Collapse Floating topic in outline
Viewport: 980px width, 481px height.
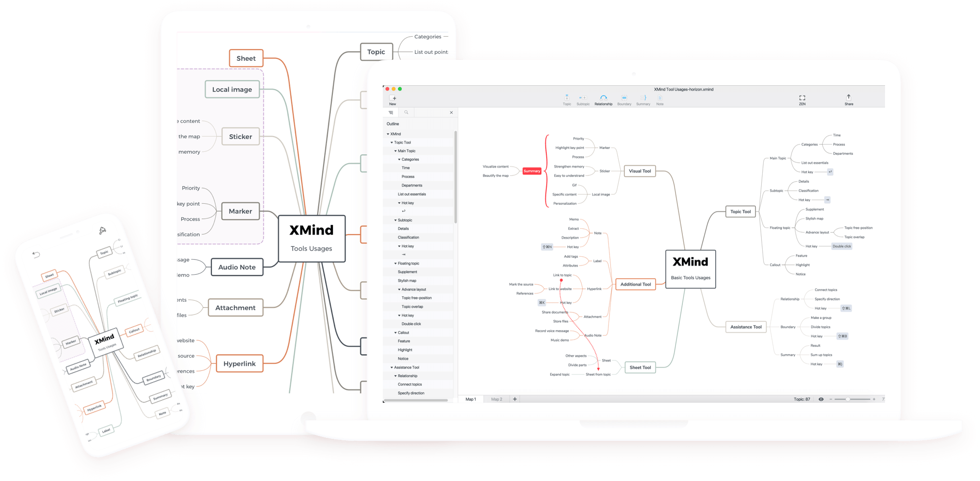click(396, 264)
